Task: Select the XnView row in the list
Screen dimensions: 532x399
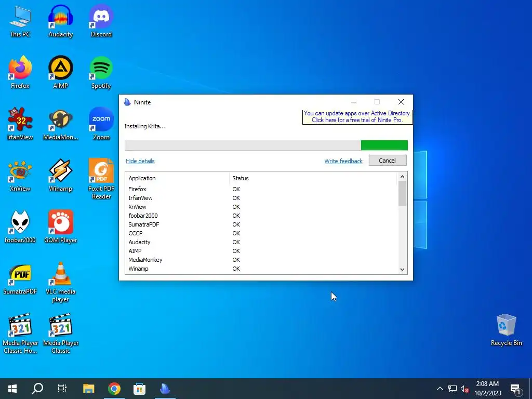Action: [261, 207]
